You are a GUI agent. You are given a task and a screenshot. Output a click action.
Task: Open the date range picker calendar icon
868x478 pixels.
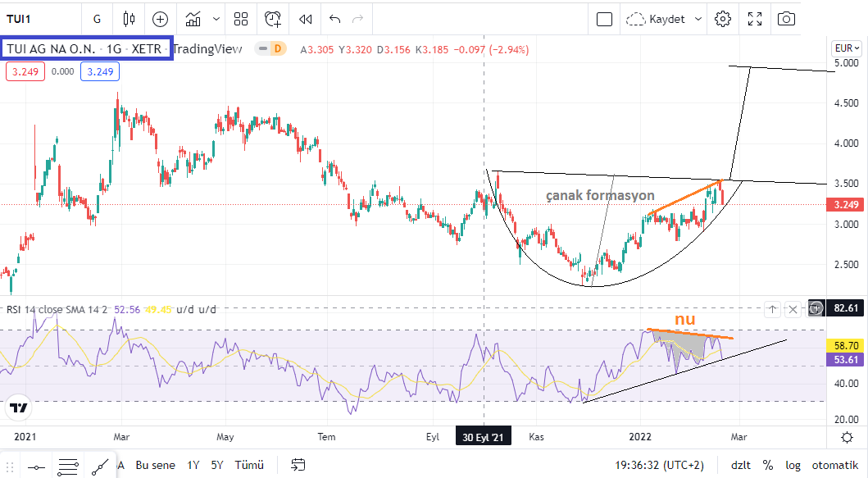298,465
